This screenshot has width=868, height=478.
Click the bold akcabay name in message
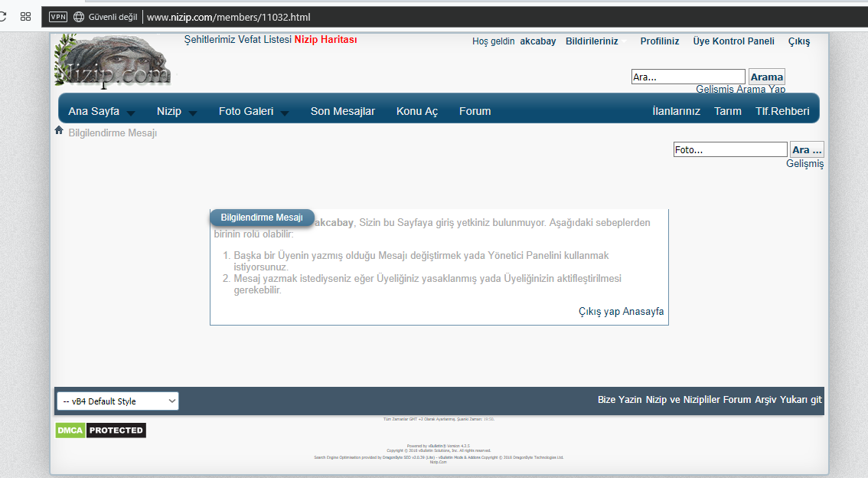pyautogui.click(x=334, y=223)
